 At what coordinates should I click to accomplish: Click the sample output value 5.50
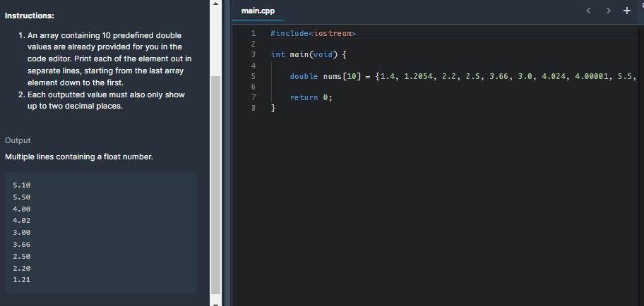coord(22,197)
